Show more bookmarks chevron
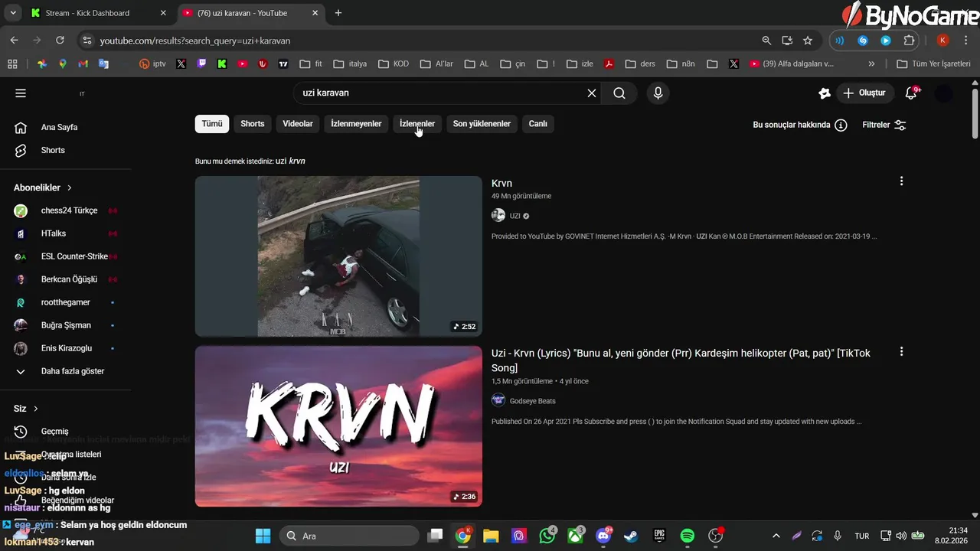The height and width of the screenshot is (551, 980). click(x=871, y=64)
